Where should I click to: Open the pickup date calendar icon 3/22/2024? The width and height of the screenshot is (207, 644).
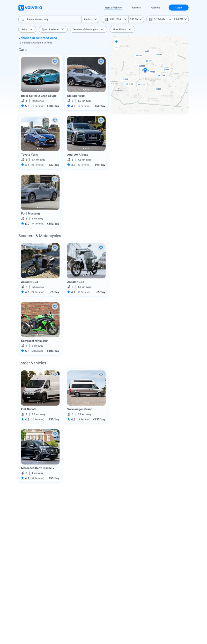click(x=106, y=19)
